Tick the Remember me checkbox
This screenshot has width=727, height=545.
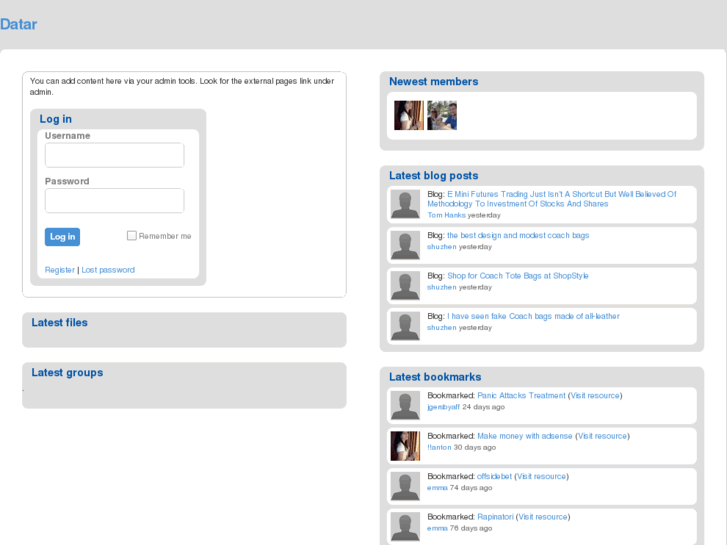132,236
